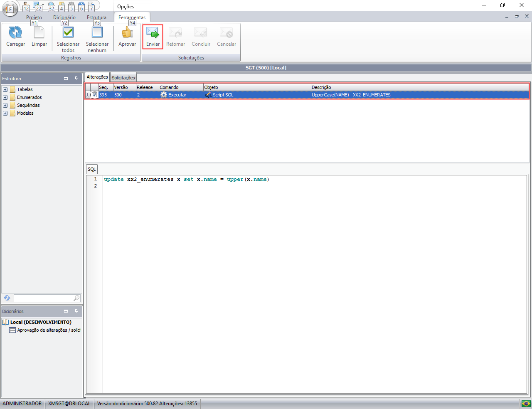
Task: Uncheck the row 395 checkbox
Action: tap(94, 95)
